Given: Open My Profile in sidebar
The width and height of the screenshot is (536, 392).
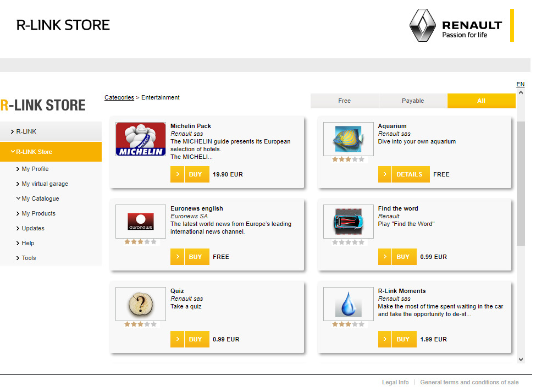Looking at the screenshot, I should pyautogui.click(x=35, y=169).
